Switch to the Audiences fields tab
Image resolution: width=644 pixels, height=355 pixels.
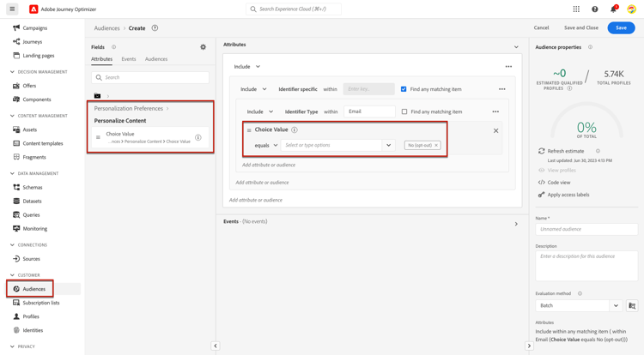156,59
